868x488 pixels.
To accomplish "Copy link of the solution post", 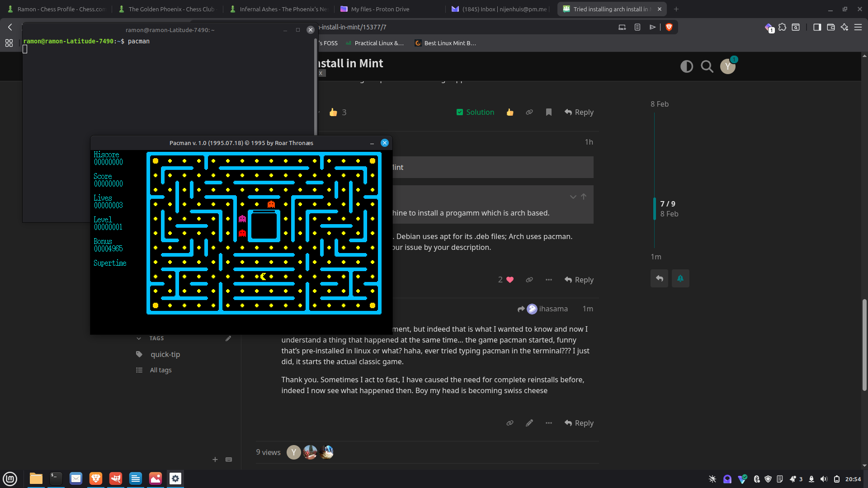I will coord(529,112).
